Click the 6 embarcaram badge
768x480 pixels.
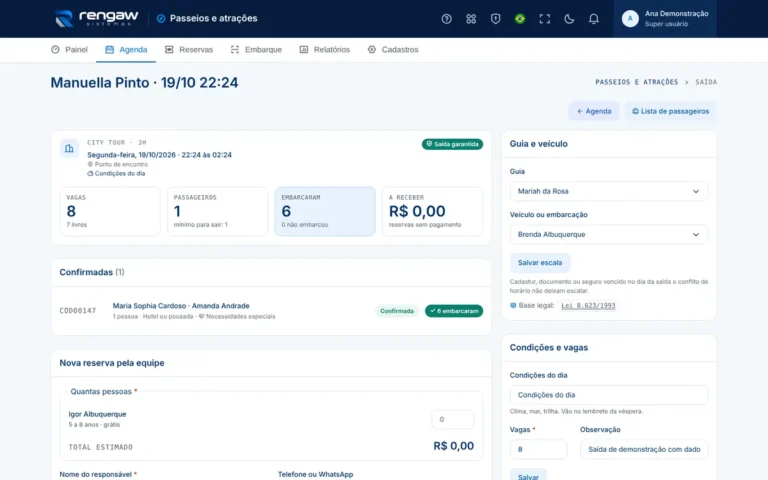(454, 311)
